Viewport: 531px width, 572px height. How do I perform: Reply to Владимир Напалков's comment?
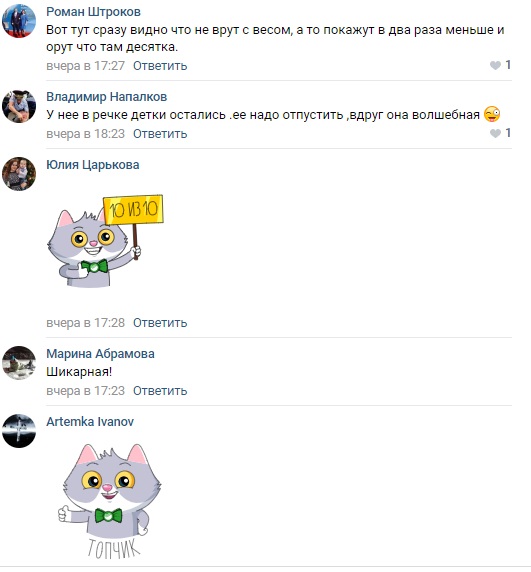[160, 134]
